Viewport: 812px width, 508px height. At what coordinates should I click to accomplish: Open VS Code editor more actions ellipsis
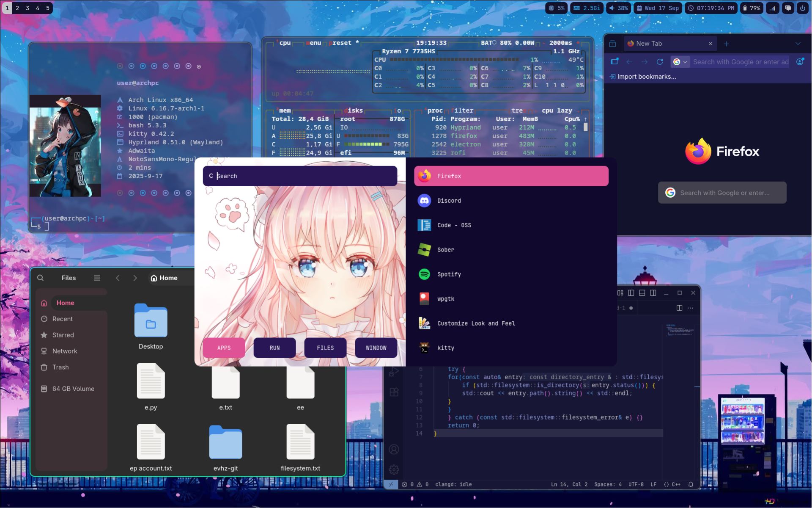(690, 308)
